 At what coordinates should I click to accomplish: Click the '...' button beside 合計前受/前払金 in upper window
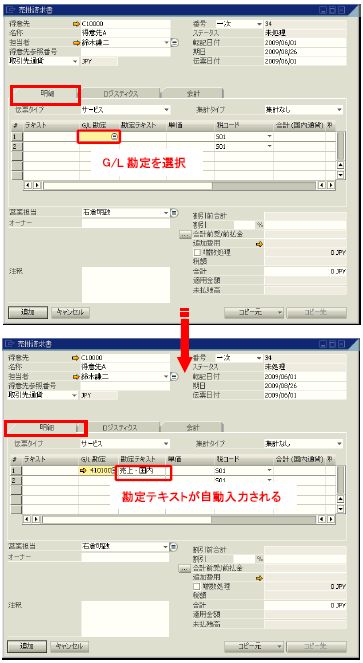[185, 235]
